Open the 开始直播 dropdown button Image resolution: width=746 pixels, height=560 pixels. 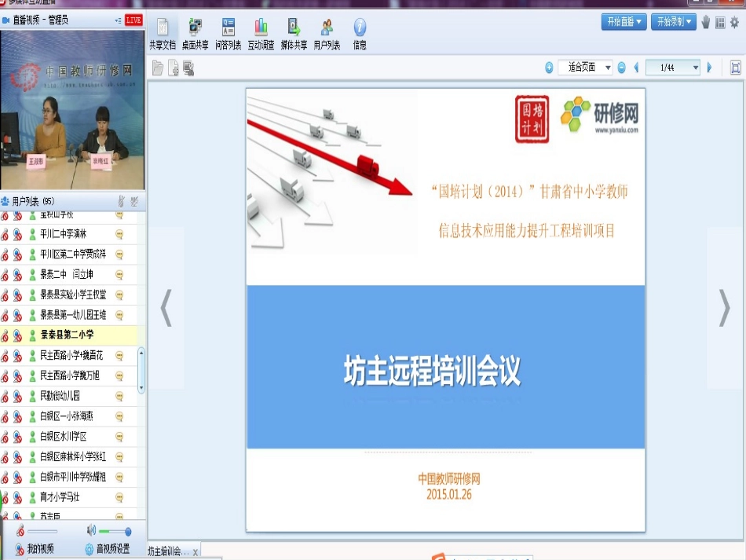(623, 21)
